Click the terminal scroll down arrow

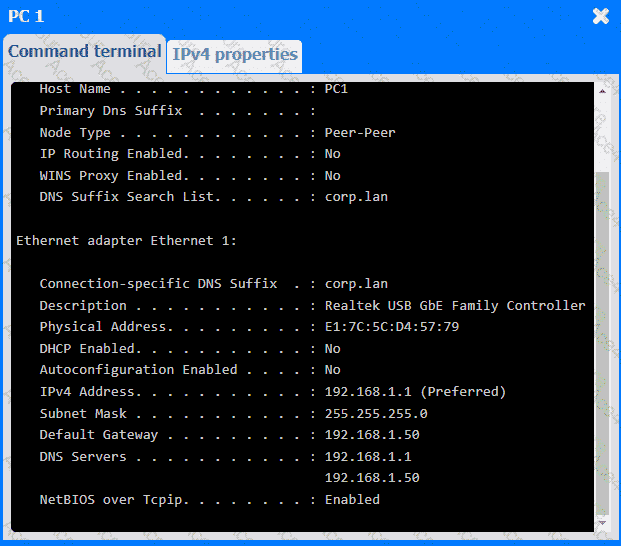click(x=601, y=523)
